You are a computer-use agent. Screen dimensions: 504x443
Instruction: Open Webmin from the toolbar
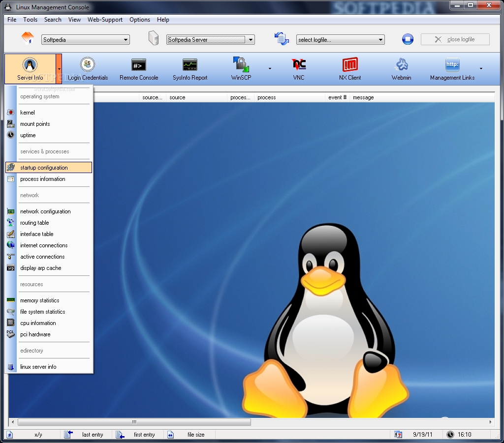tap(401, 69)
